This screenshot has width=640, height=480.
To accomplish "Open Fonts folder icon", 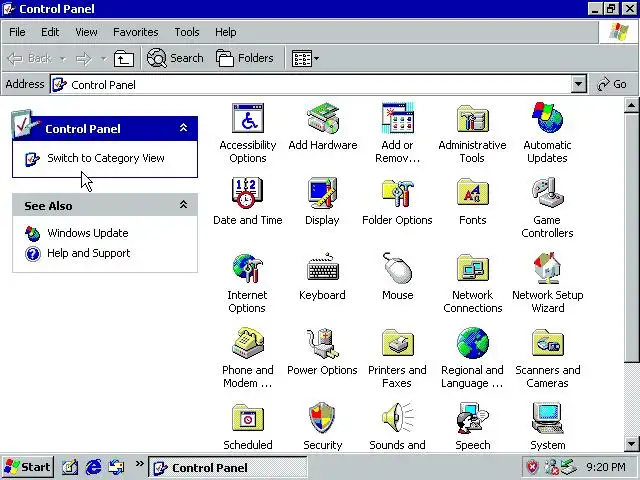I will click(473, 193).
